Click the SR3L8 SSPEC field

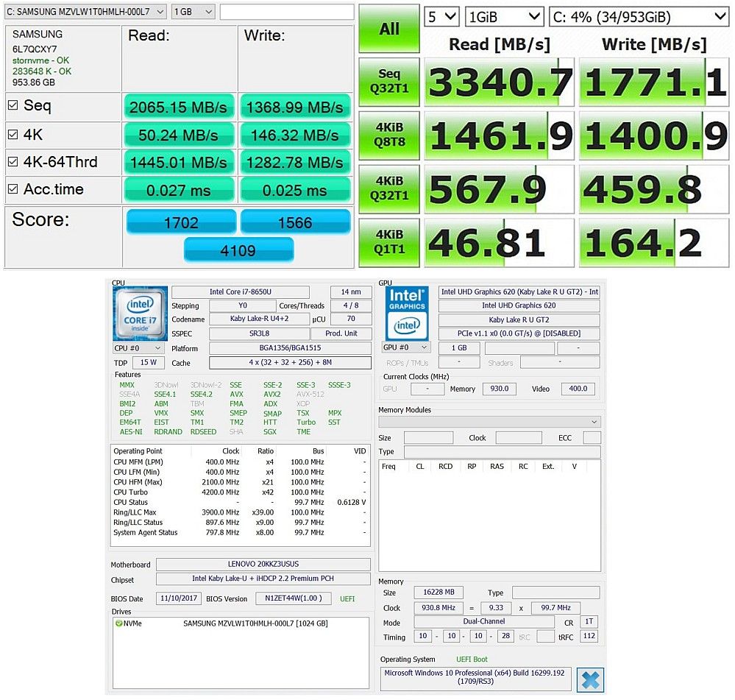pyautogui.click(x=259, y=333)
